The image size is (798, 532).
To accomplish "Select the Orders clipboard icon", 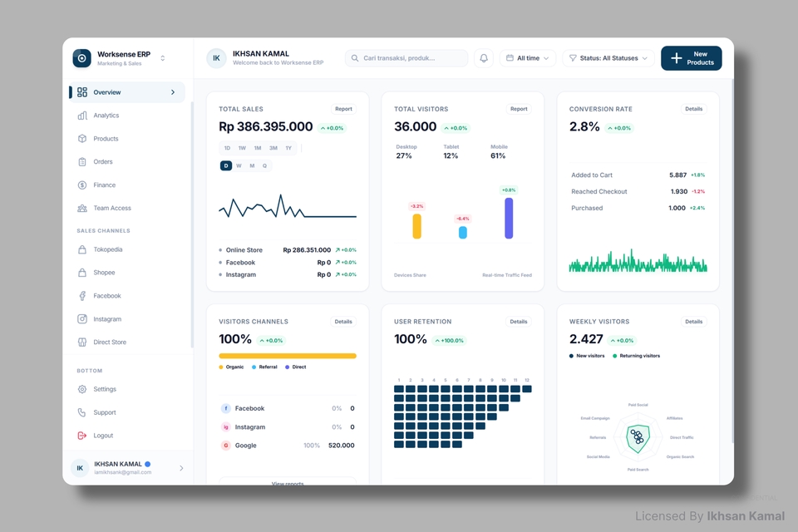I will point(82,162).
